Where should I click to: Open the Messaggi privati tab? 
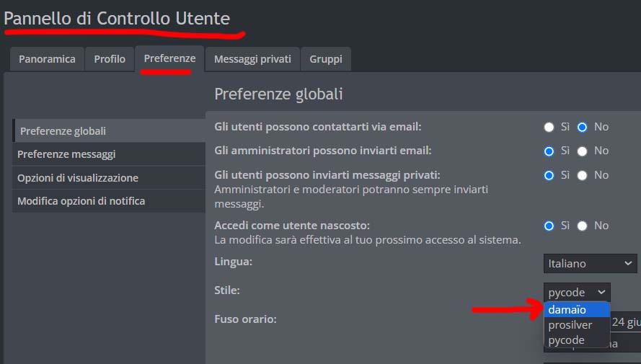pos(252,59)
